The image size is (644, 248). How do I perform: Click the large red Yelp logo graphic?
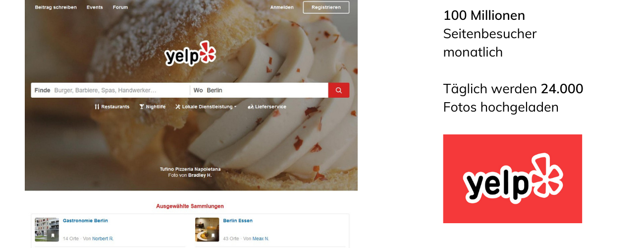[512, 179]
